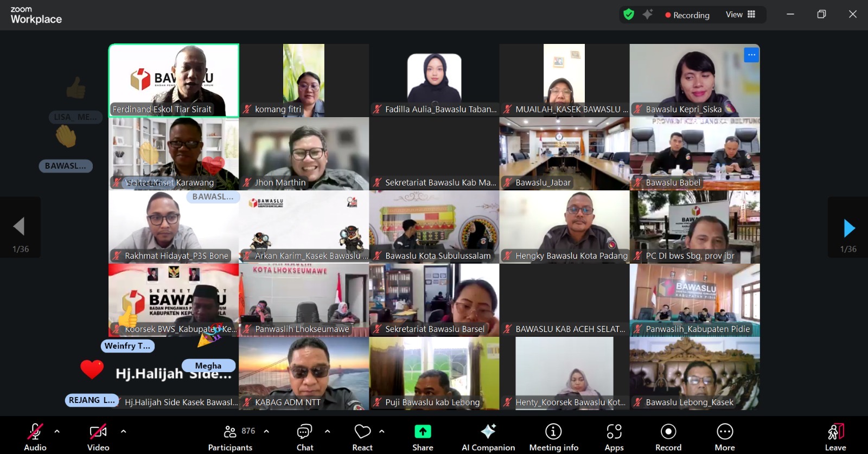Open Meeting info
This screenshot has width=868, height=454.
point(553,437)
